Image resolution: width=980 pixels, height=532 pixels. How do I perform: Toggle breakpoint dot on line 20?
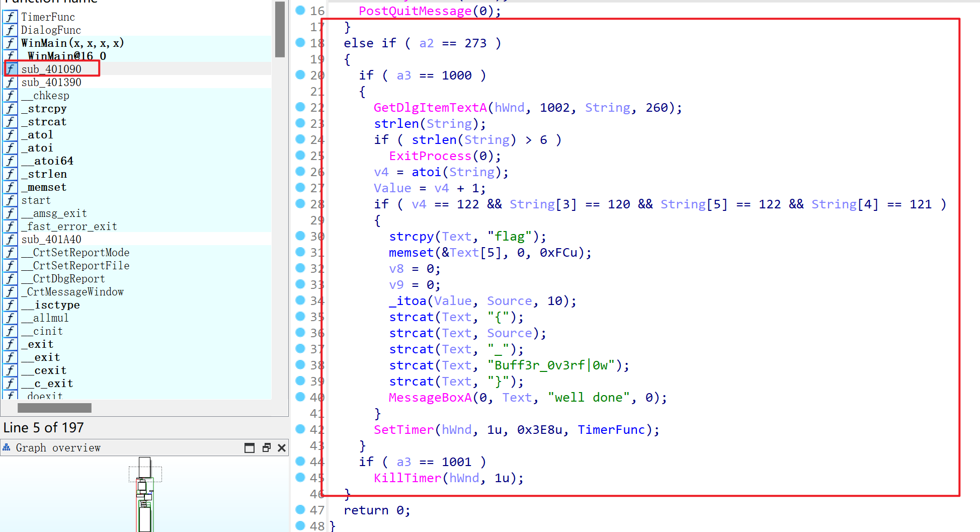tap(300, 74)
